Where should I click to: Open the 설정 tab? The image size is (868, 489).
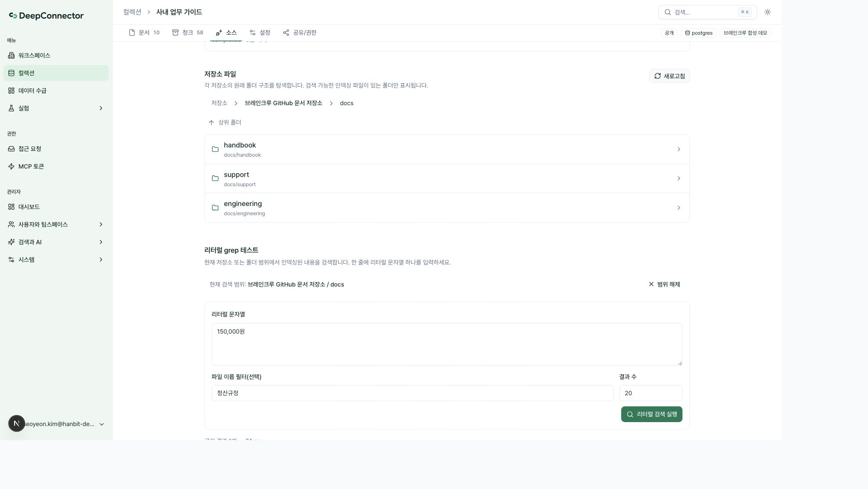tap(260, 33)
